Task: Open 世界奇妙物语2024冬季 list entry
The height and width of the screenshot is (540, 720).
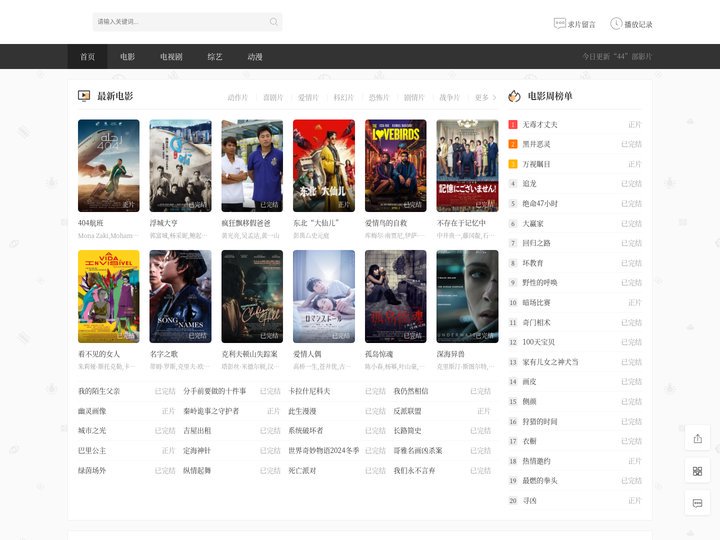Action: coord(324,450)
